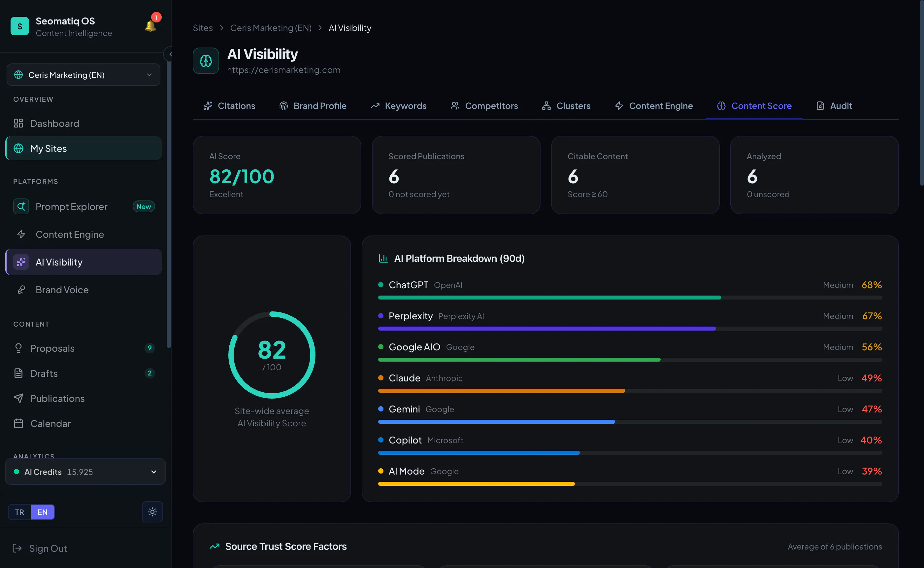924x568 pixels.
Task: Go to the Keywords tab
Action: (x=398, y=106)
